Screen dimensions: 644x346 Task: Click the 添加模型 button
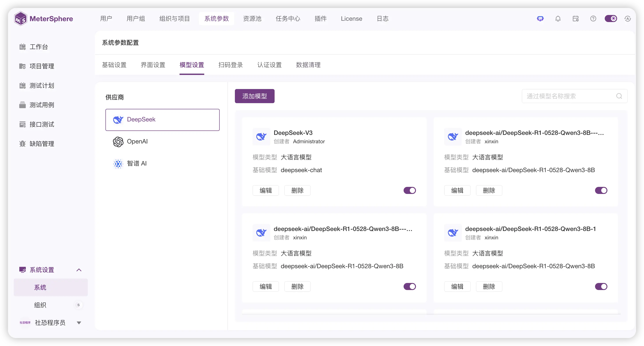[255, 96]
